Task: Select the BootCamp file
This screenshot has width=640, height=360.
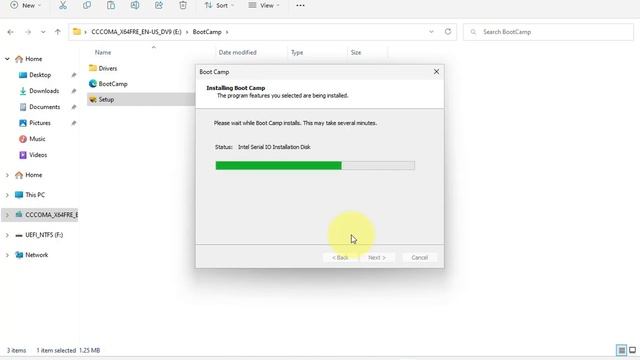Action: click(113, 84)
